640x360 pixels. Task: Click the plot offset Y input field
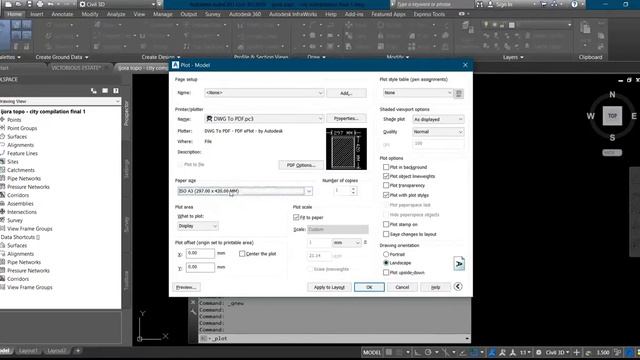click(200, 267)
